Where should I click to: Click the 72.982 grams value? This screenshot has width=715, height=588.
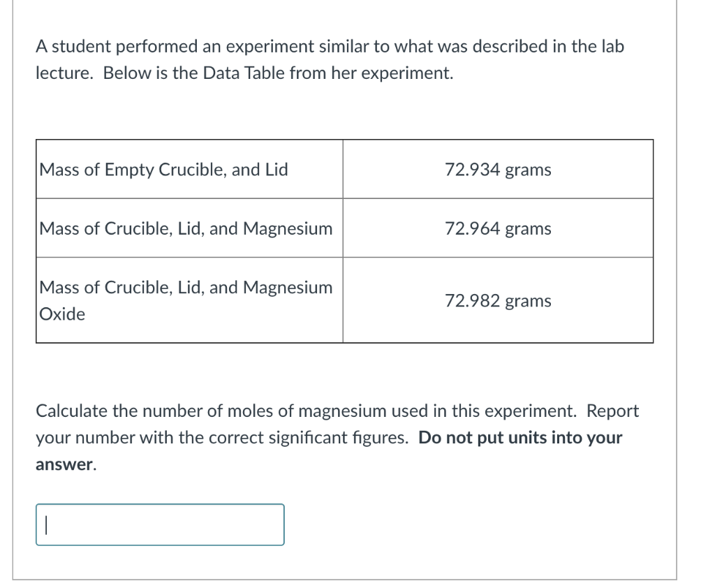coord(498,301)
